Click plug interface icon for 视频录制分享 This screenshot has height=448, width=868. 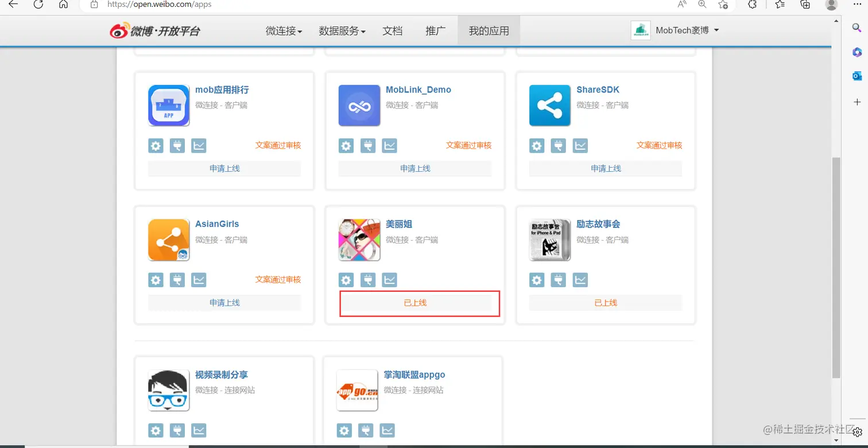177,431
